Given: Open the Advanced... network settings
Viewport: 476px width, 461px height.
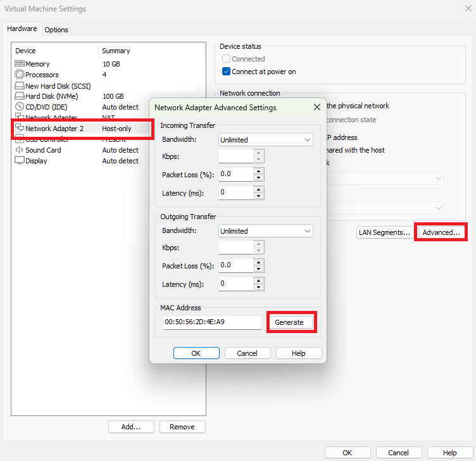Looking at the screenshot, I should pos(441,232).
